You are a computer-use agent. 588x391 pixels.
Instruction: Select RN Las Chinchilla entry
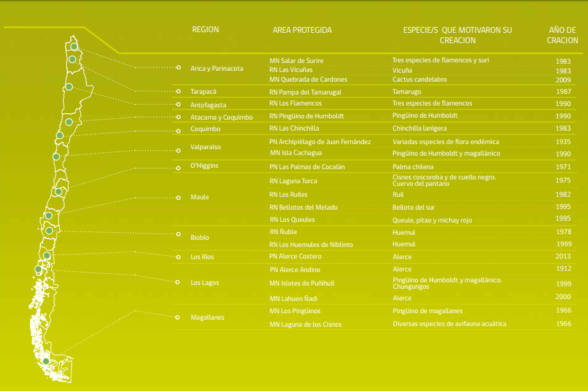[294, 129]
